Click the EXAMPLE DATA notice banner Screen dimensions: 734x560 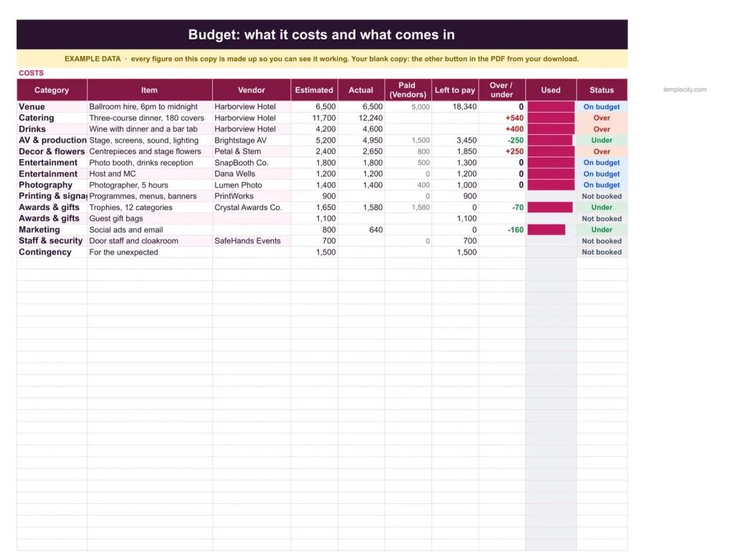coord(322,59)
